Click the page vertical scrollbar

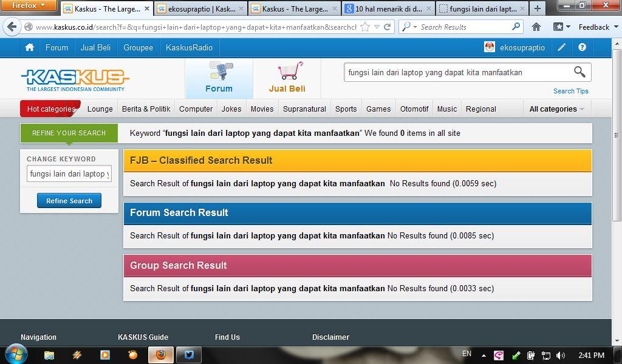[617, 135]
